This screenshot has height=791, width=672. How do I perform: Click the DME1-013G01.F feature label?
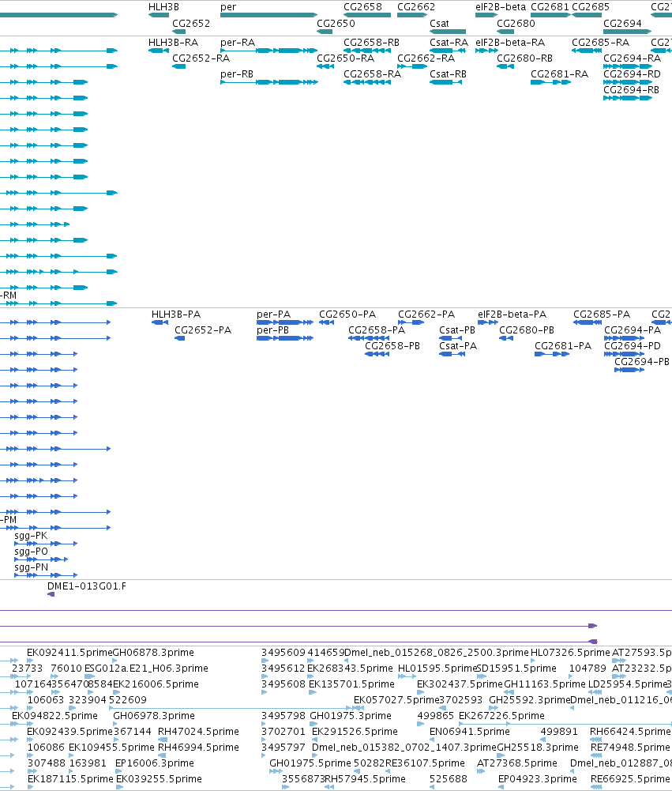(87, 586)
